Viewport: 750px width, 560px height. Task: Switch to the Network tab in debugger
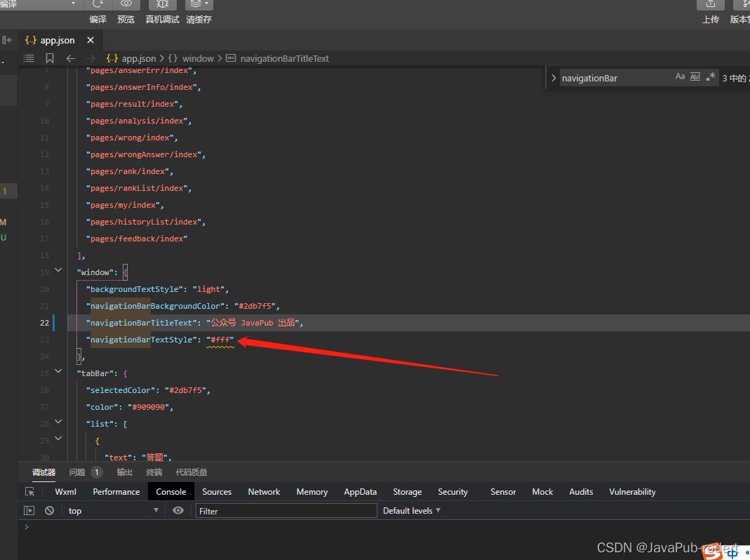tap(264, 491)
